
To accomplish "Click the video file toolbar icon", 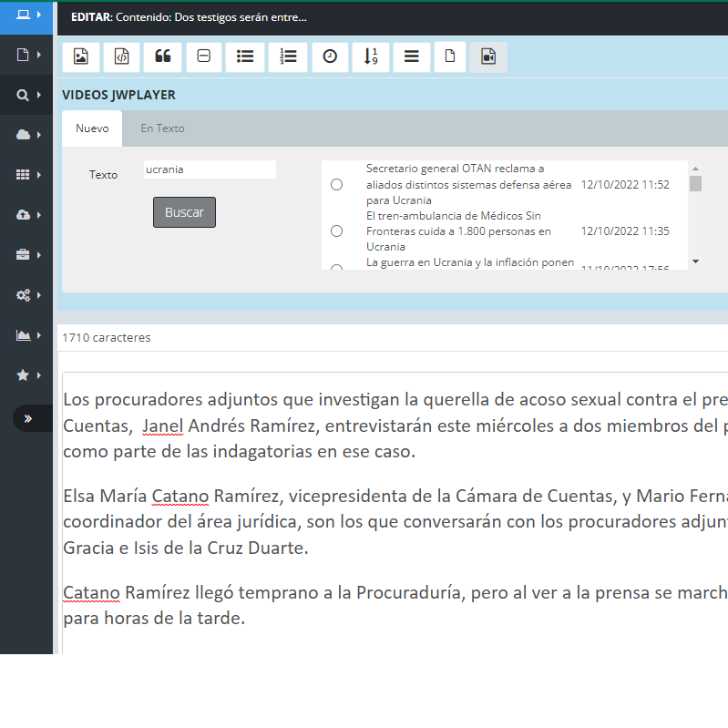I will pos(488,56).
